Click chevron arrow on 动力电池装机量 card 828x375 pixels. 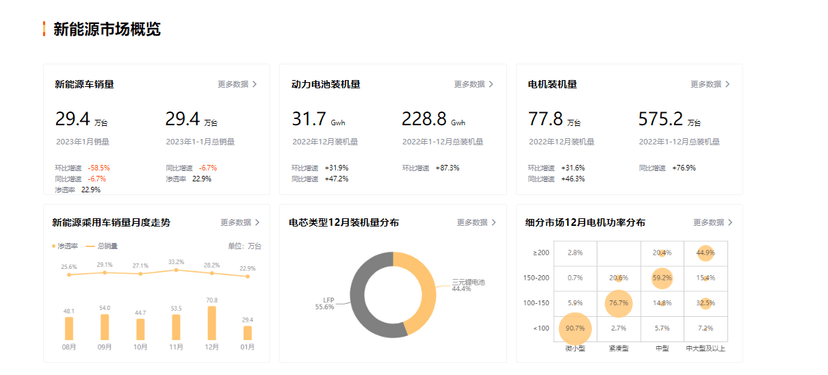click(x=491, y=84)
